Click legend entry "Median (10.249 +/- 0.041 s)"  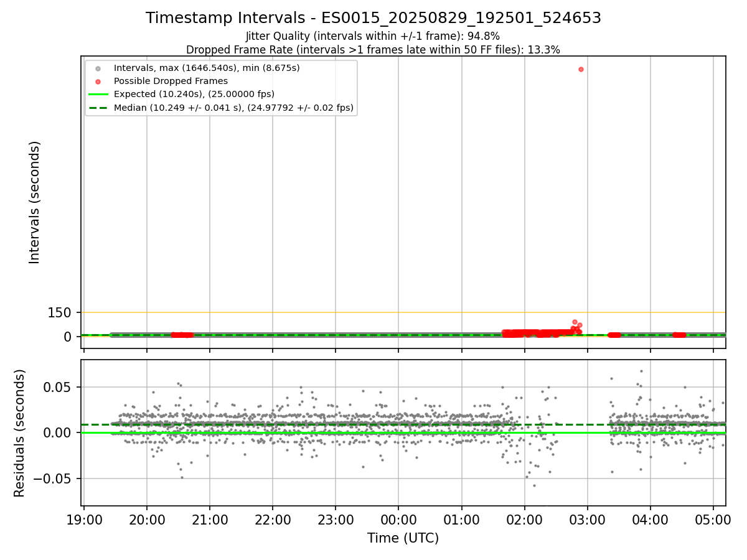coord(233,108)
